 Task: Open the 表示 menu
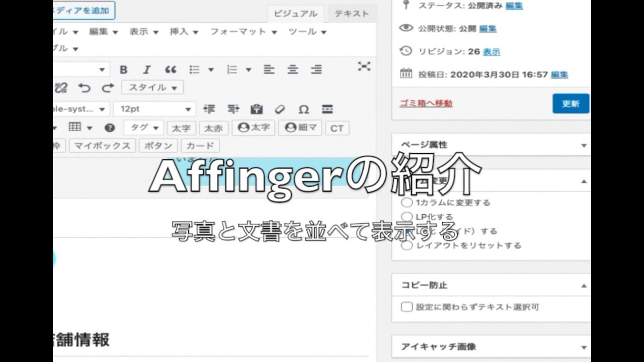tap(143, 32)
